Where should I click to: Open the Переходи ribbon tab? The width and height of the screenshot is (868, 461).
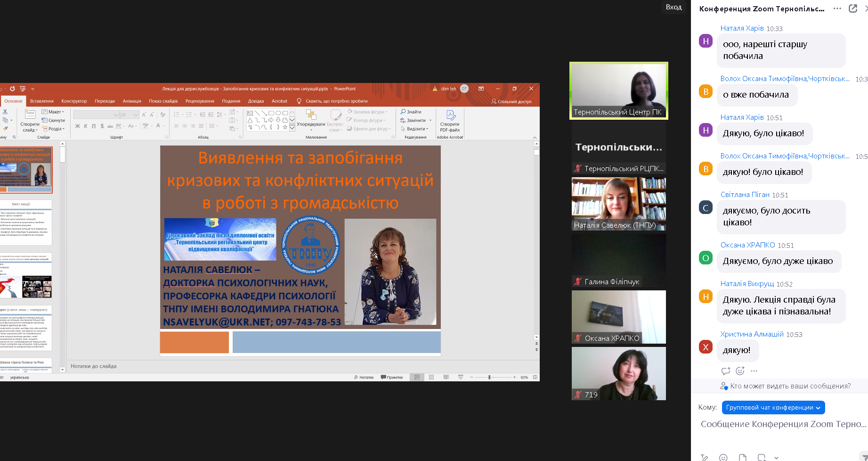click(105, 101)
